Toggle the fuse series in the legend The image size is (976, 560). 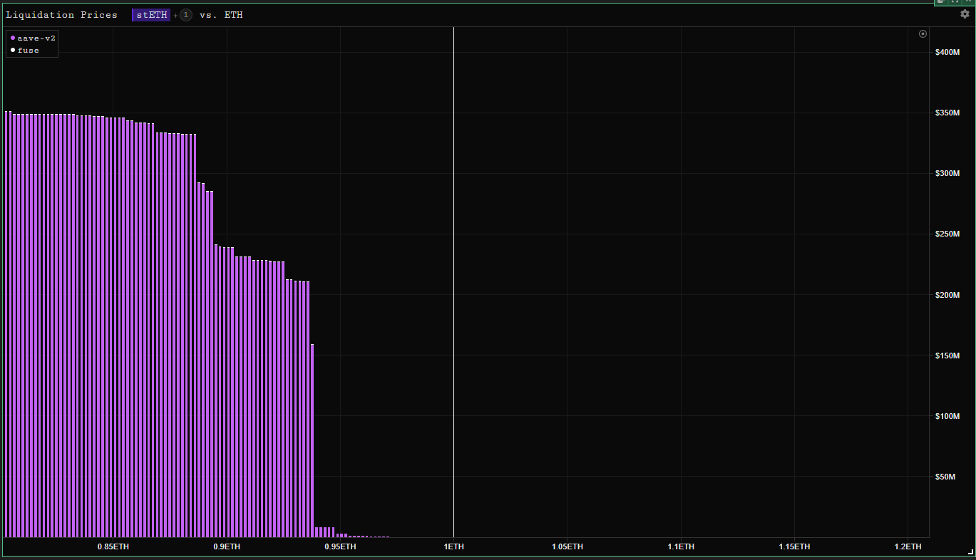click(x=25, y=50)
